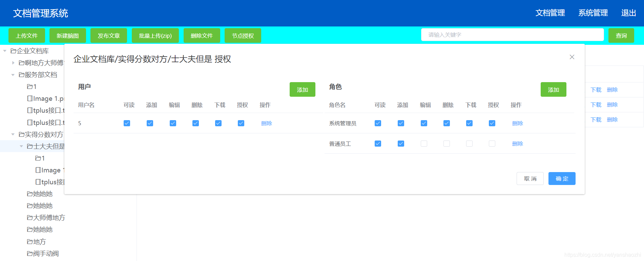Screen dimensions: 644x261
Task: Open 文档管理 in top navigation
Action: (x=550, y=13)
